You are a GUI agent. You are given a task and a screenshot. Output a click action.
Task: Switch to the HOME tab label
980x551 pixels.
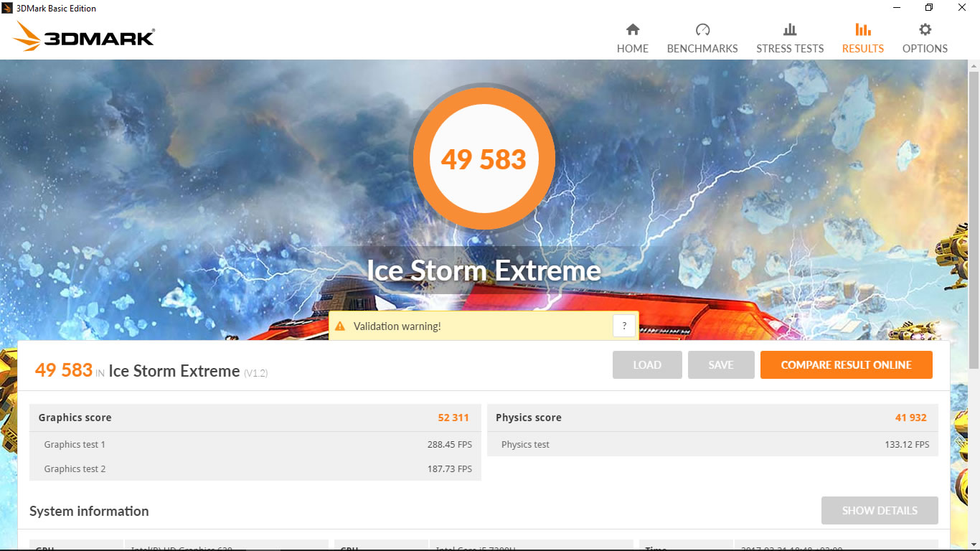(x=633, y=49)
